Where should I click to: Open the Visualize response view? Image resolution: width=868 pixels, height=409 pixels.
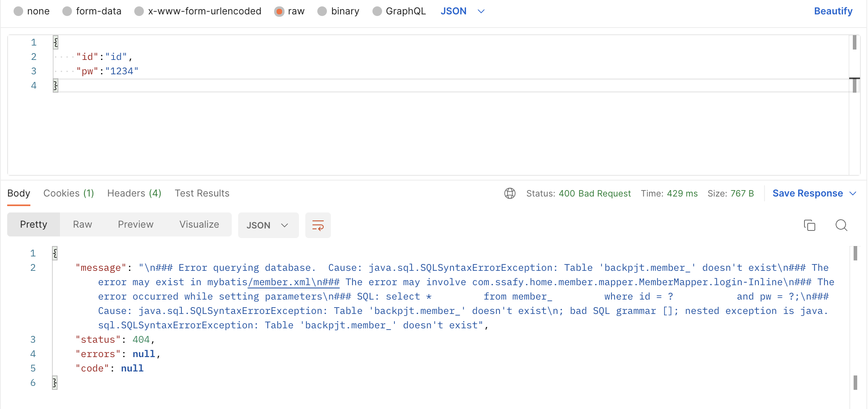coord(199,224)
